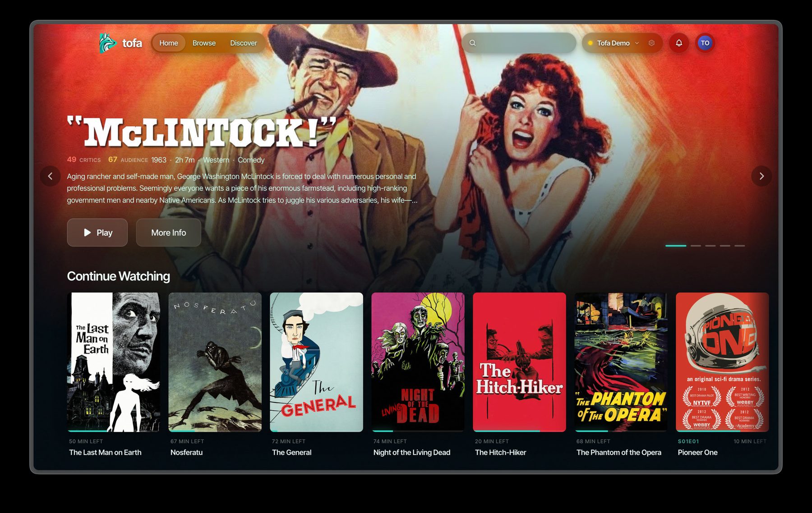Open The Last Man on Earth poster
812x513 pixels.
click(114, 362)
